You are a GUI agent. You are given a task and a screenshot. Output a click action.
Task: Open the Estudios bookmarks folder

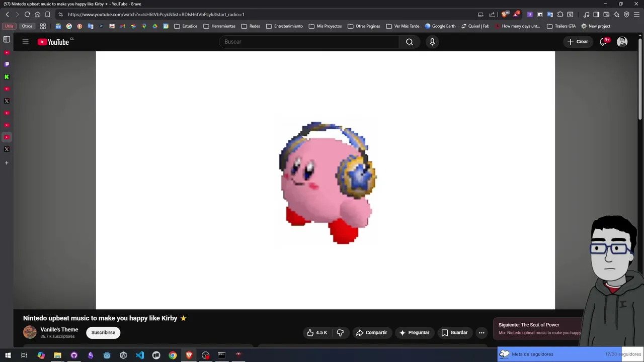tap(186, 26)
